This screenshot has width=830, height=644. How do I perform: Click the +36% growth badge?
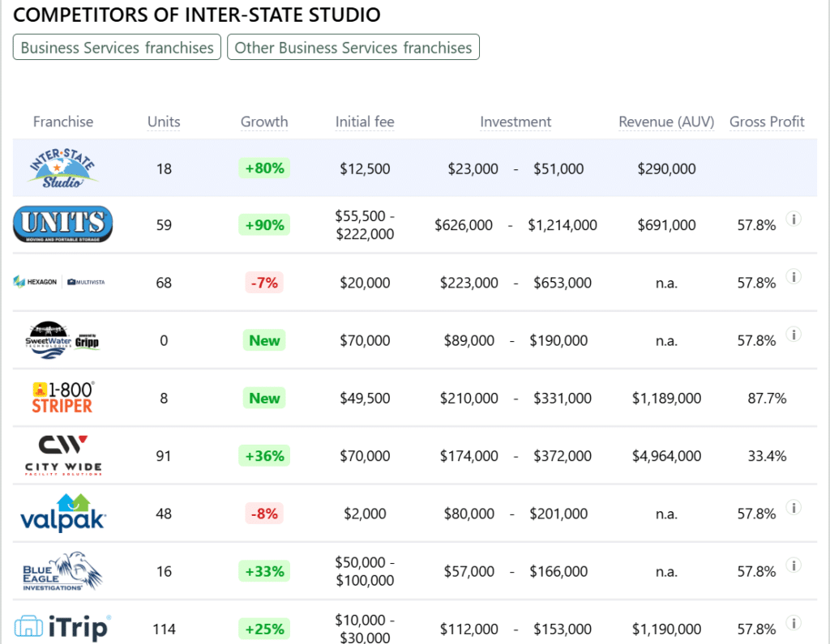click(x=264, y=455)
